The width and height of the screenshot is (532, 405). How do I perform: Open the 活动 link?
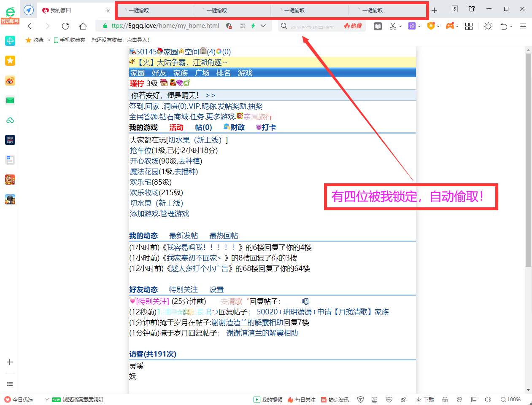pos(176,127)
